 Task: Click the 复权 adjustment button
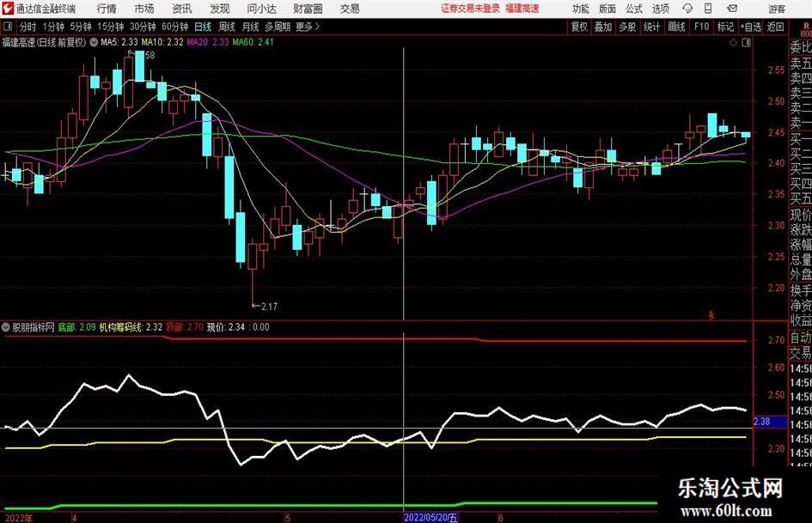click(579, 27)
